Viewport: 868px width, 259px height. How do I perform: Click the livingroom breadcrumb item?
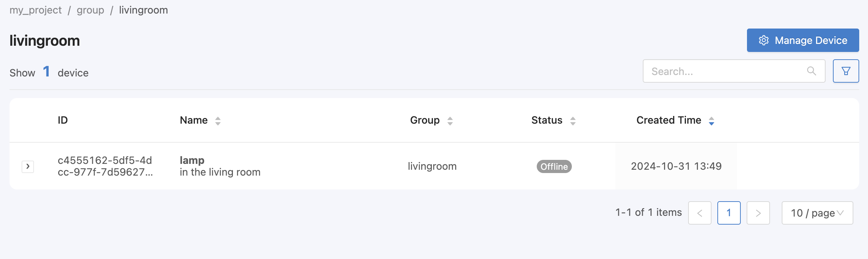[x=143, y=10]
